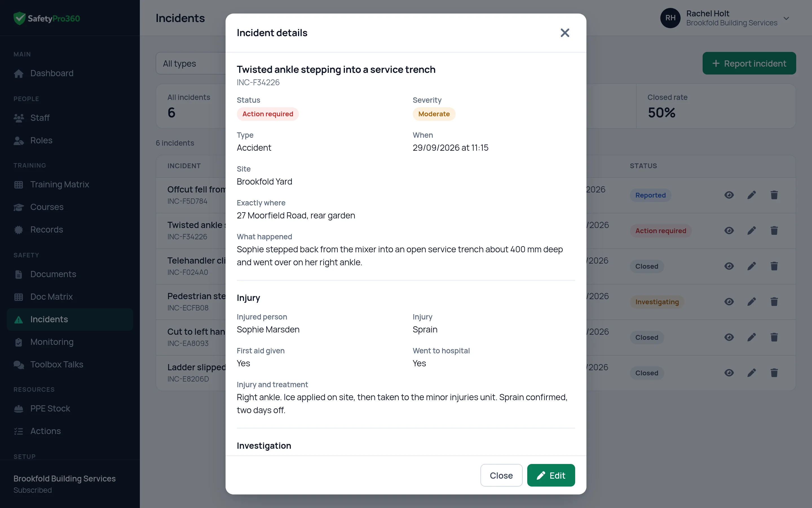Edit the Cut to left hand incident

[x=752, y=337]
